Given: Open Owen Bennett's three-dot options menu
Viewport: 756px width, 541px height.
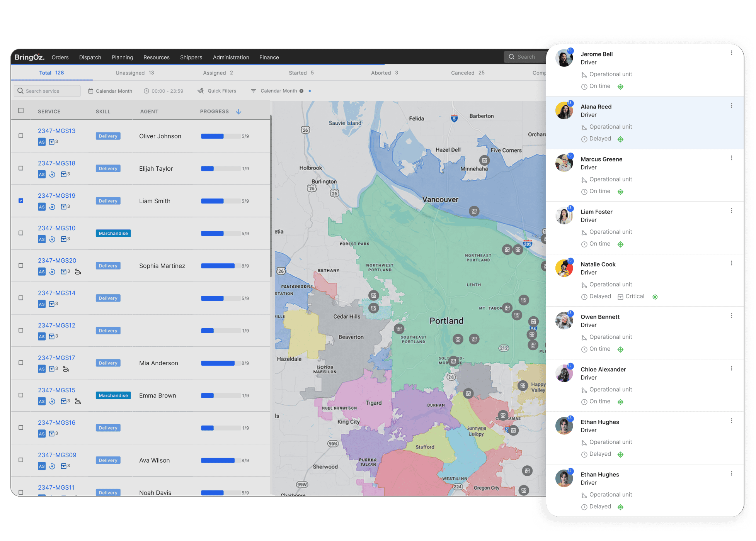Looking at the screenshot, I should 731,315.
